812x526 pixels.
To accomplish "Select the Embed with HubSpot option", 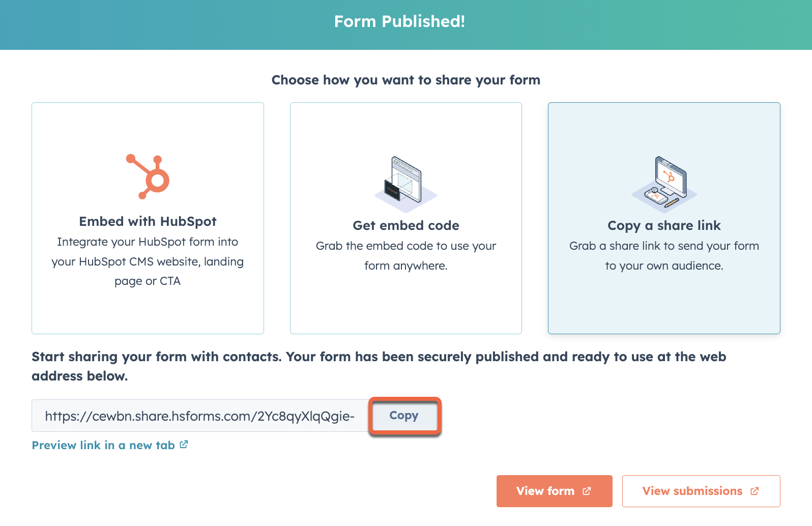I will [x=148, y=219].
